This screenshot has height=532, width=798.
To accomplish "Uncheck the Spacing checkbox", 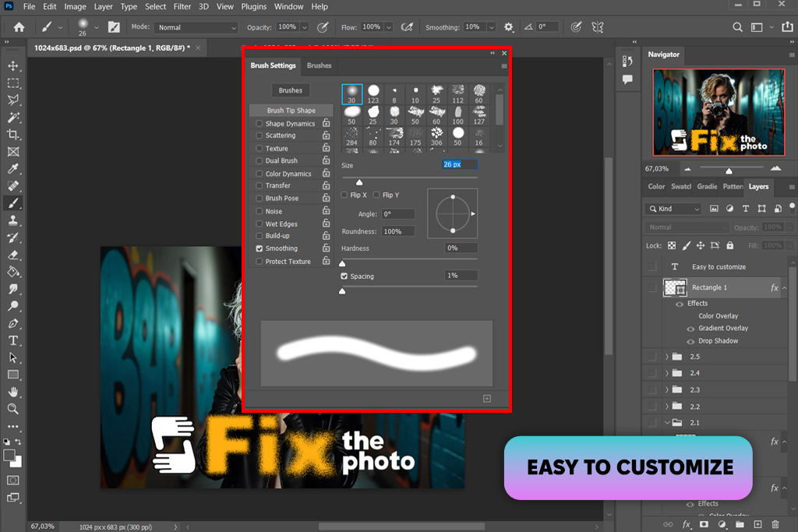I will click(x=344, y=277).
